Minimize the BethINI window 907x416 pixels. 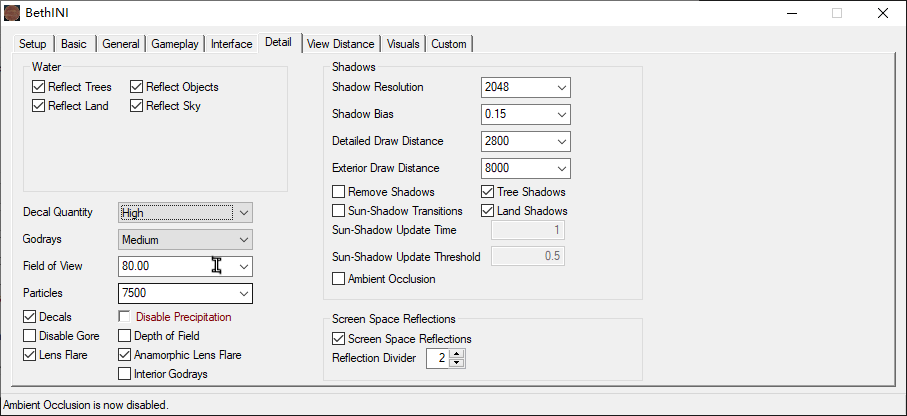pos(792,13)
